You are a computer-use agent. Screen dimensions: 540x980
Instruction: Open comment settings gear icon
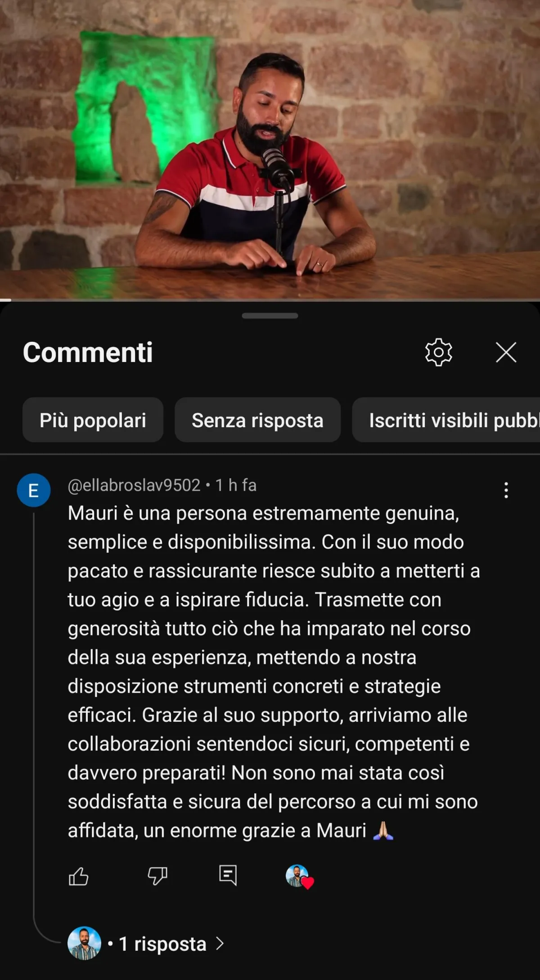click(438, 352)
